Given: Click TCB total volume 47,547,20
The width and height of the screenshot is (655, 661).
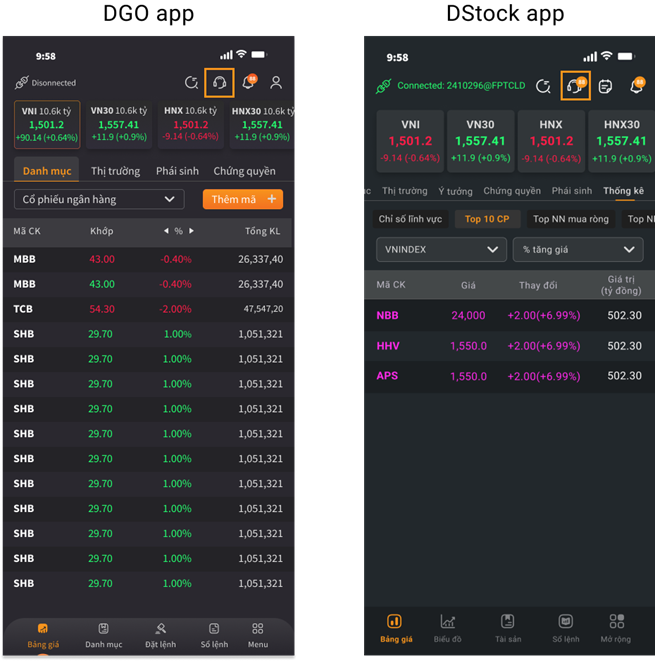Looking at the screenshot, I should (x=263, y=309).
